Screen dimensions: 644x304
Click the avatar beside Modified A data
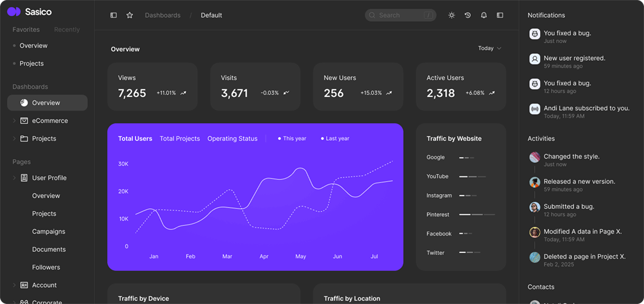pos(534,232)
